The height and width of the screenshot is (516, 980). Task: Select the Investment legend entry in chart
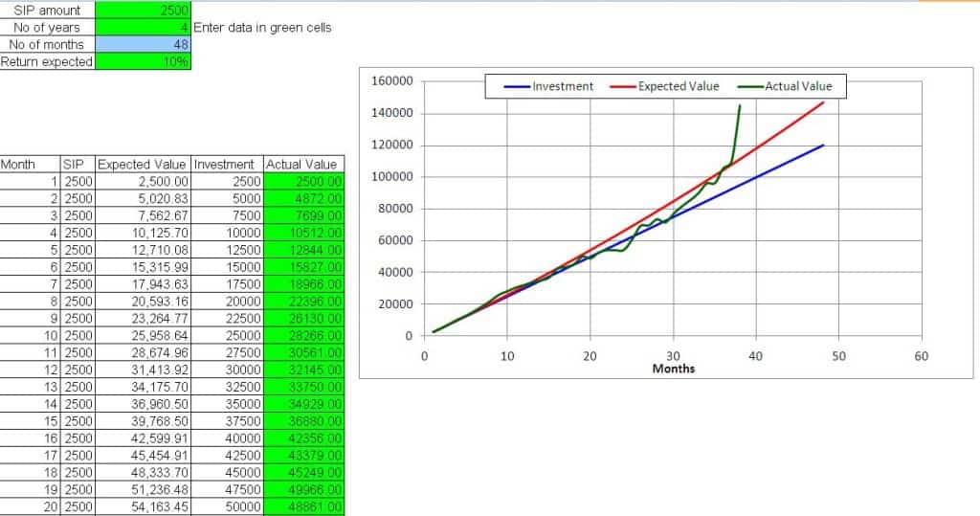[x=549, y=86]
